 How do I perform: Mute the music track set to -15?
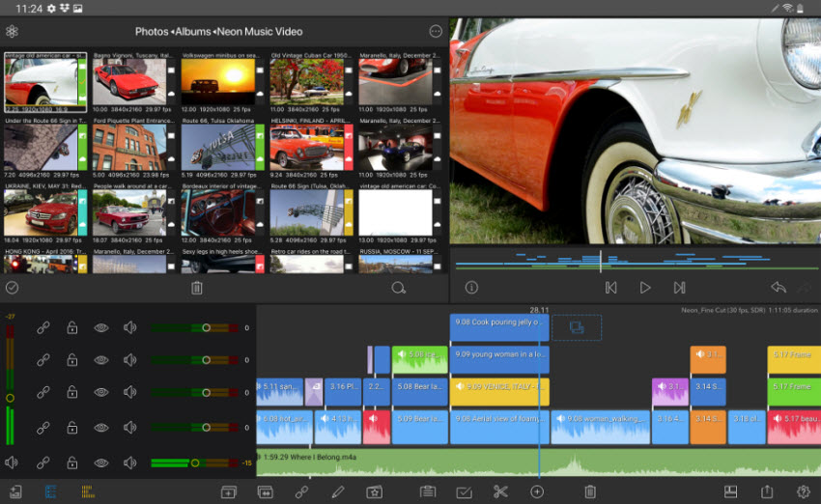129,462
